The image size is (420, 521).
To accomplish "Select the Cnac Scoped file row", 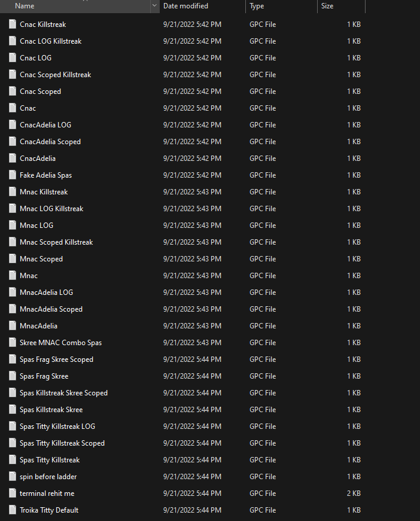I will click(40, 92).
